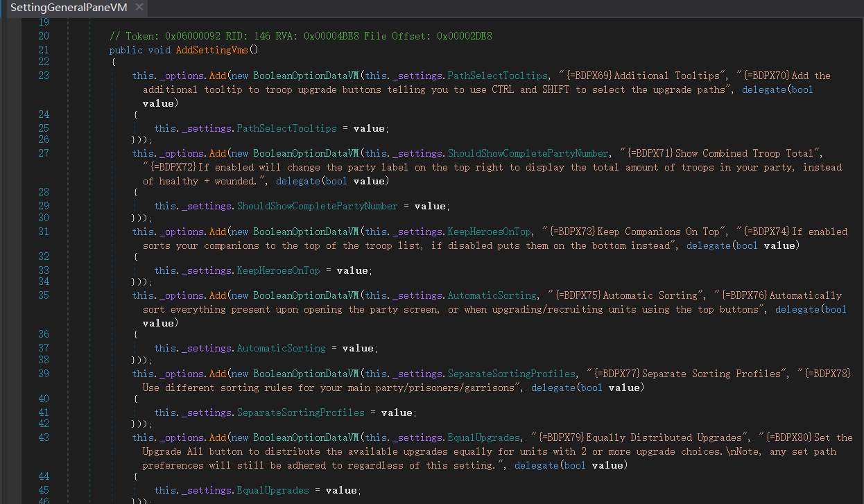Click line number 23 in the gutter
The image size is (864, 504).
pyautogui.click(x=44, y=76)
